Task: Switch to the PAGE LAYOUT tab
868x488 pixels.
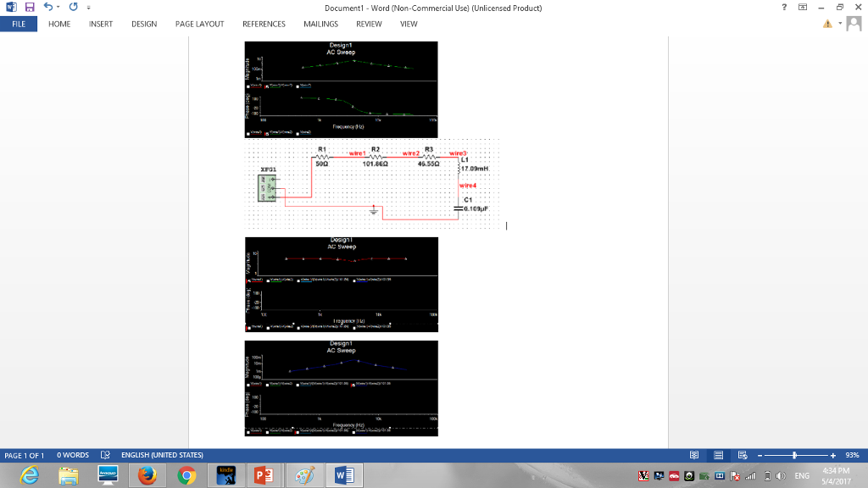Action: pos(199,24)
